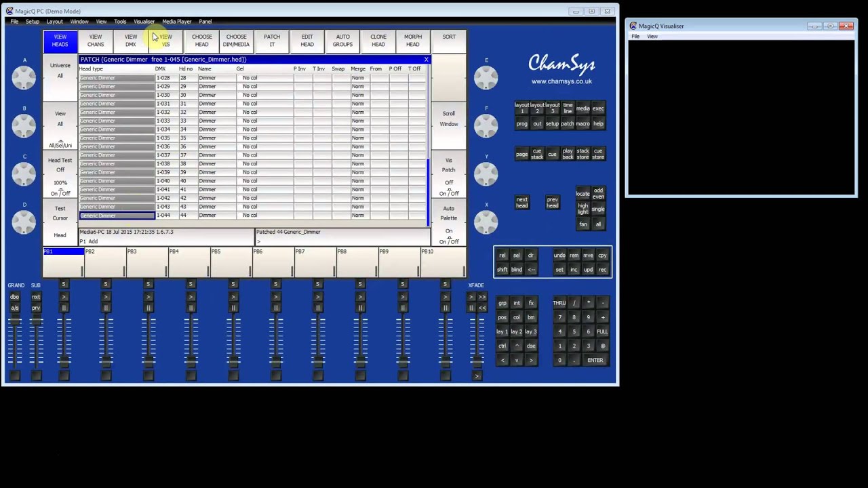This screenshot has height=488, width=868.
Task: Click the AUTO GROUPS soft button
Action: [x=342, y=41]
